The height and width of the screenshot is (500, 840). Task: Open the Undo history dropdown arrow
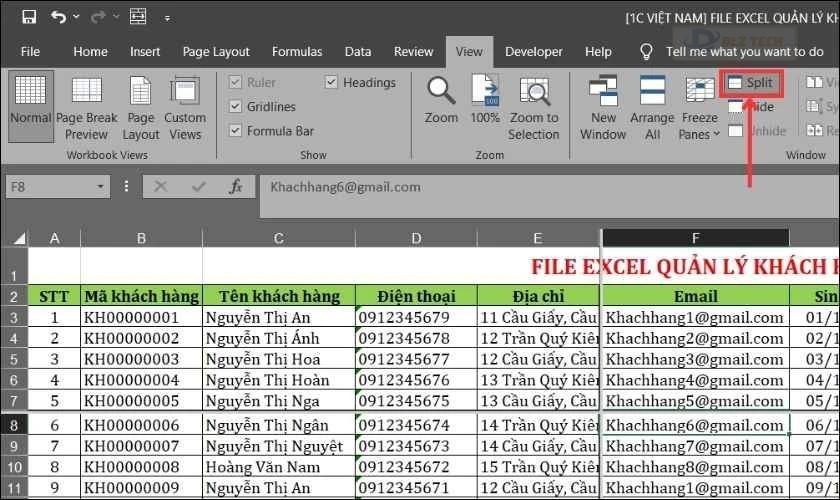tap(76, 17)
